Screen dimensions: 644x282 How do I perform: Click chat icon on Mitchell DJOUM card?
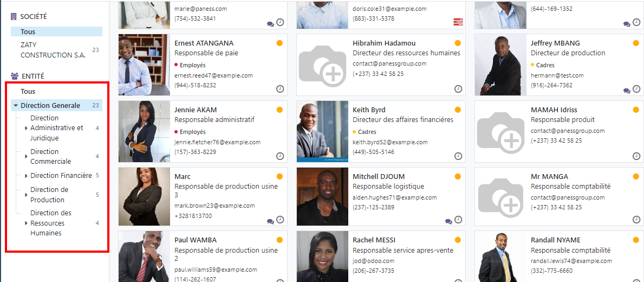448,222
